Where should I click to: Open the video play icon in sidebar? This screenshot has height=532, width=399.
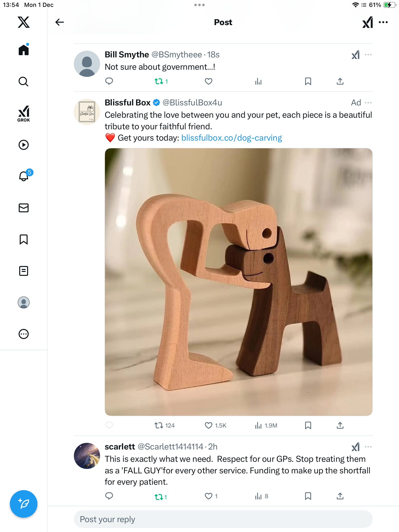pyautogui.click(x=24, y=145)
